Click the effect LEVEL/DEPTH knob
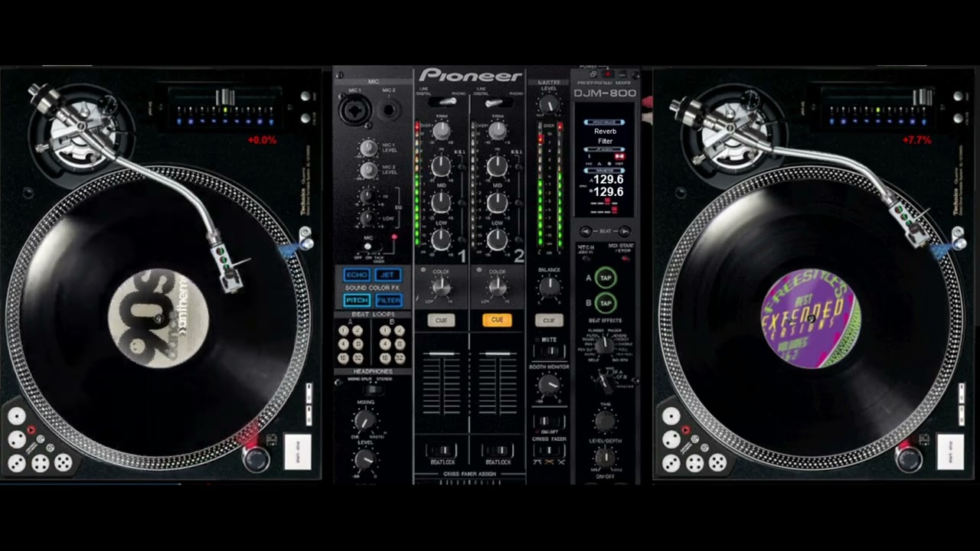This screenshot has width=980, height=551. [x=605, y=458]
